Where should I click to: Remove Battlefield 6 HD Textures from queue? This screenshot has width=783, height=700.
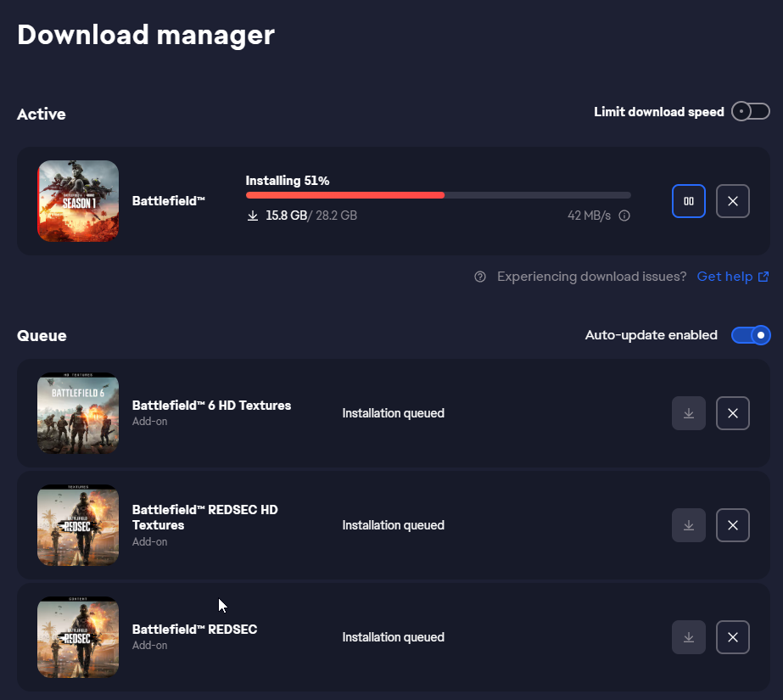[732, 413]
